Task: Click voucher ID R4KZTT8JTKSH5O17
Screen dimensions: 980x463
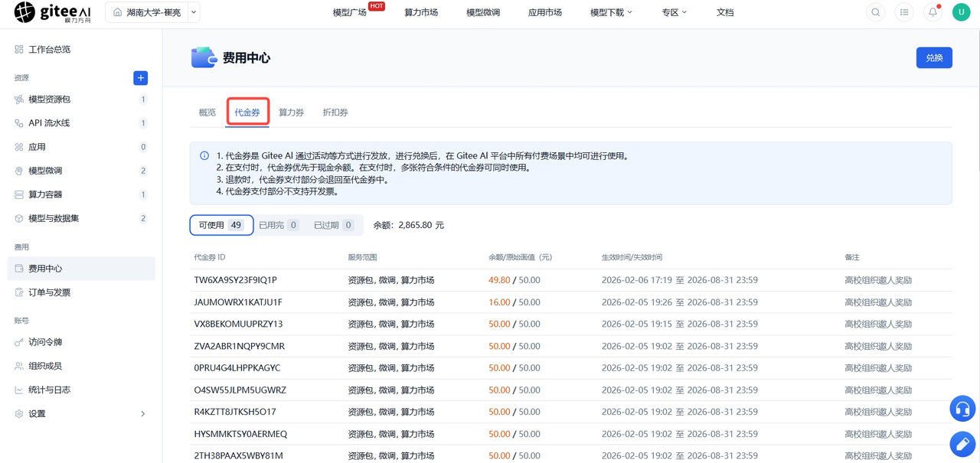Action: tap(235, 412)
